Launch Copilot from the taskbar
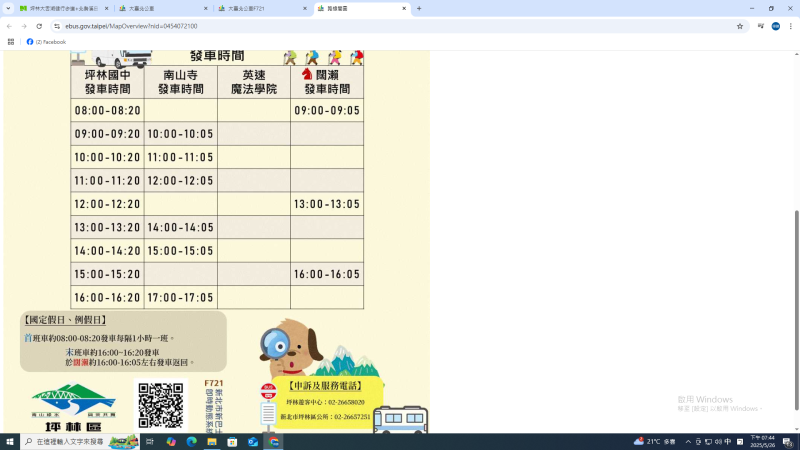The width and height of the screenshot is (800, 450). [171, 442]
